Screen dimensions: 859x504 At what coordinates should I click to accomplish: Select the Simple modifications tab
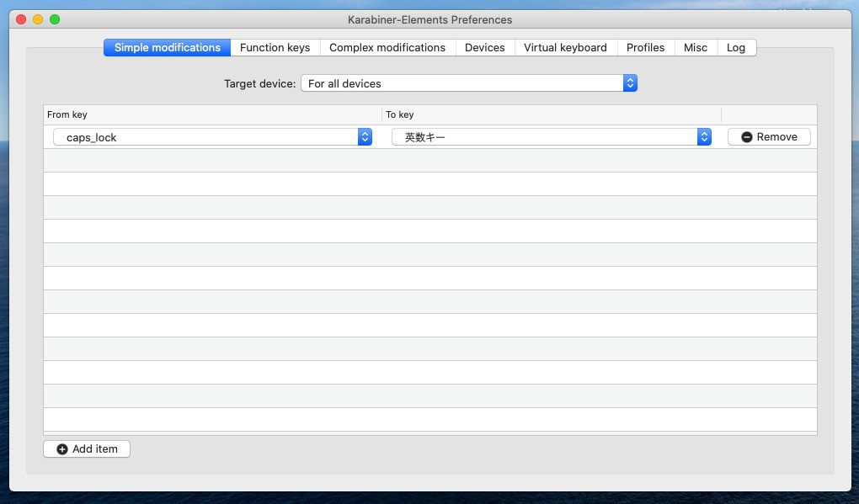coord(167,48)
